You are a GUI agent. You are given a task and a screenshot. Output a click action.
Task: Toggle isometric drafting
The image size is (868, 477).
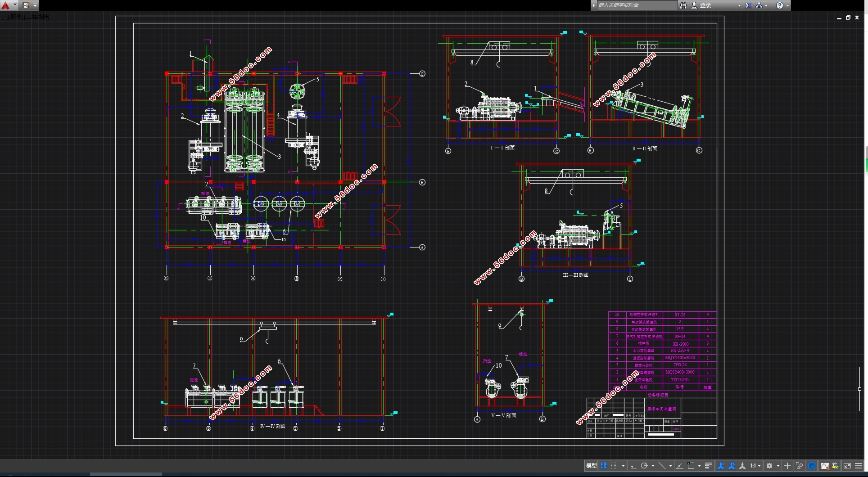[662, 466]
